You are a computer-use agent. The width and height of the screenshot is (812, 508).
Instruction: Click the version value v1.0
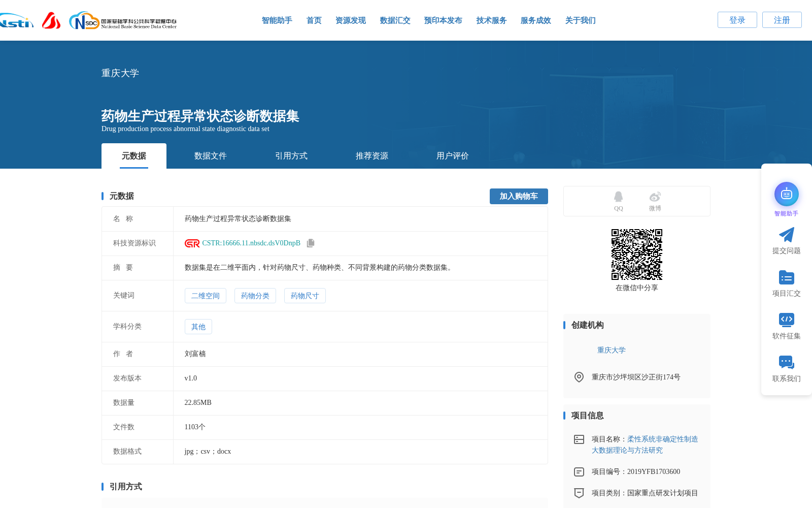(191, 378)
